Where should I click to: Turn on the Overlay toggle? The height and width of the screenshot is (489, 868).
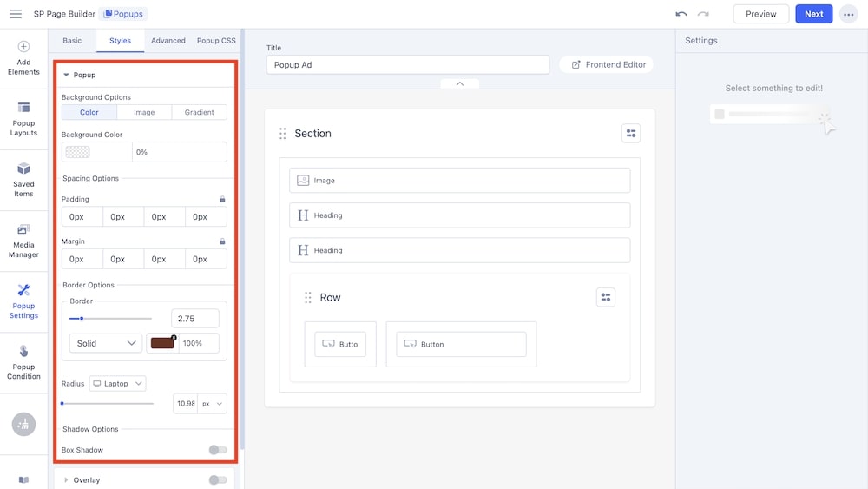coord(218,480)
